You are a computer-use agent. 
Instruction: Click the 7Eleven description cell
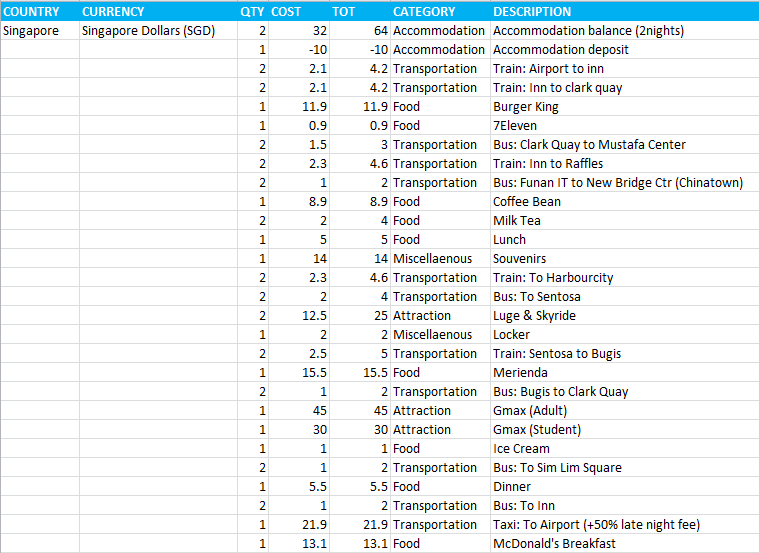[624, 125]
